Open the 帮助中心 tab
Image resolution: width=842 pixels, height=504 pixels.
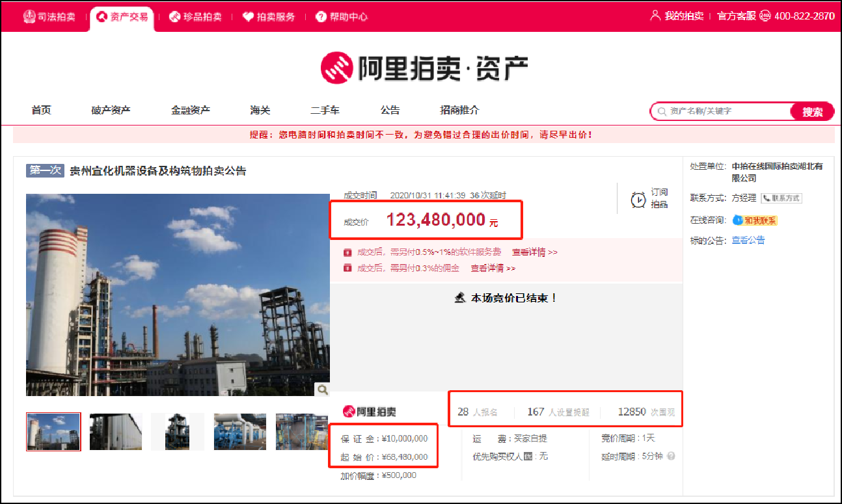tap(342, 17)
